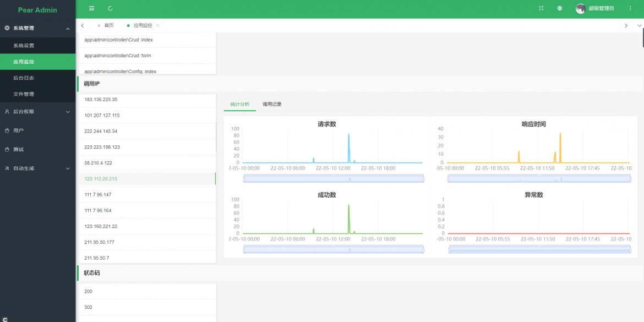The height and width of the screenshot is (322, 644).
Task: Click the 请求数 chart zoom slider
Action: tap(334, 179)
